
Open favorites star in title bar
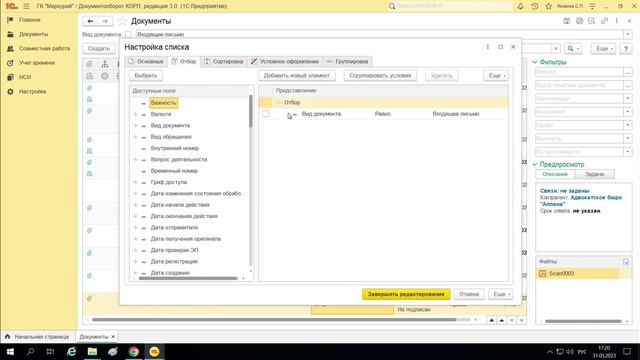tap(549, 6)
